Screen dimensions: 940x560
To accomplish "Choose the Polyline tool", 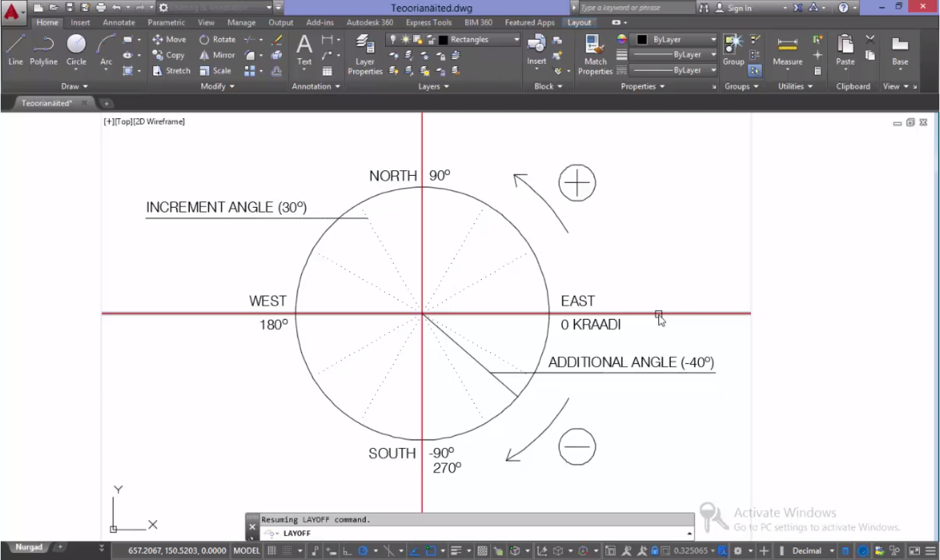I will tap(44, 50).
